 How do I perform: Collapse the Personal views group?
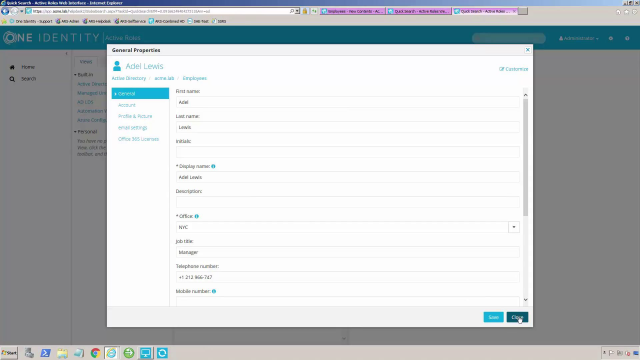pyautogui.click(x=76, y=131)
